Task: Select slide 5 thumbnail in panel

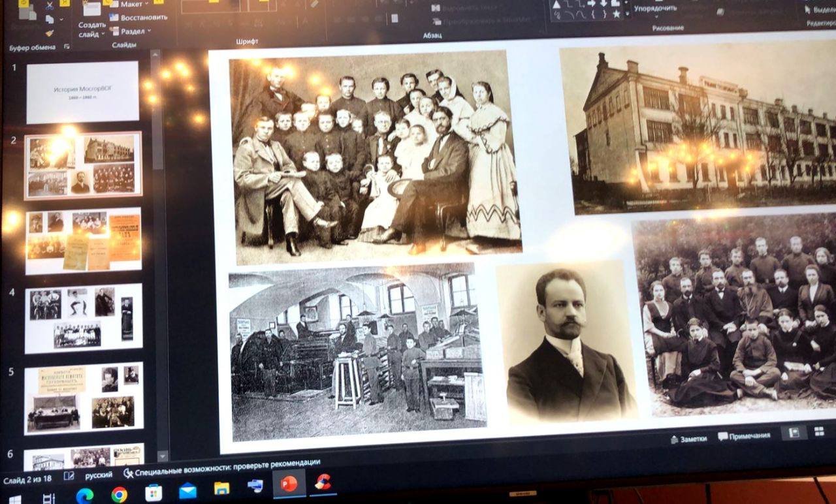Action: pyautogui.click(x=84, y=398)
